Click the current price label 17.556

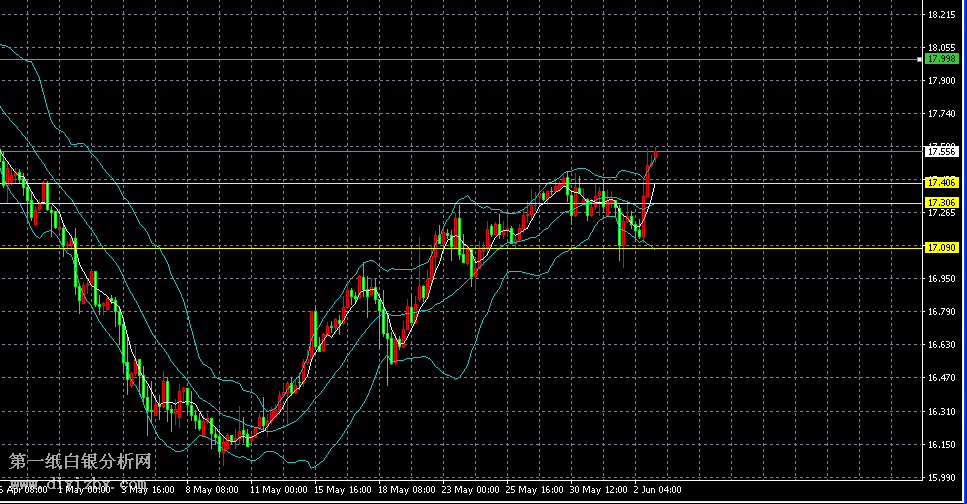pos(942,152)
